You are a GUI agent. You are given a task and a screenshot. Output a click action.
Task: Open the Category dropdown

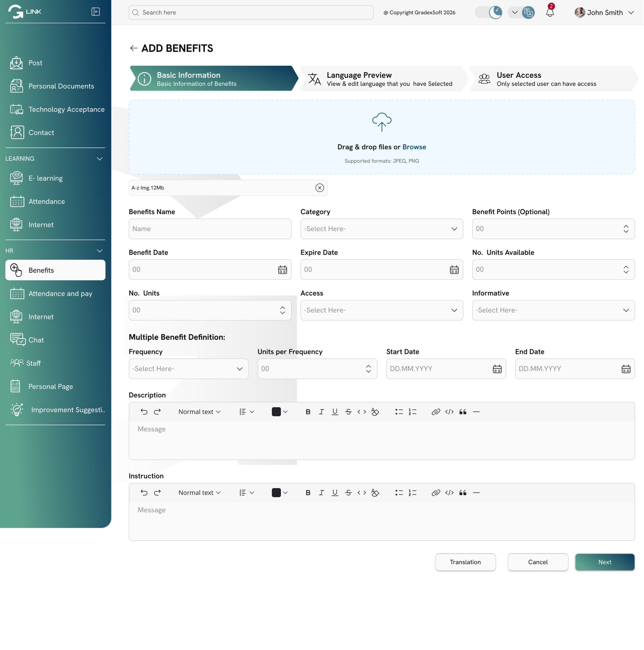click(x=381, y=229)
